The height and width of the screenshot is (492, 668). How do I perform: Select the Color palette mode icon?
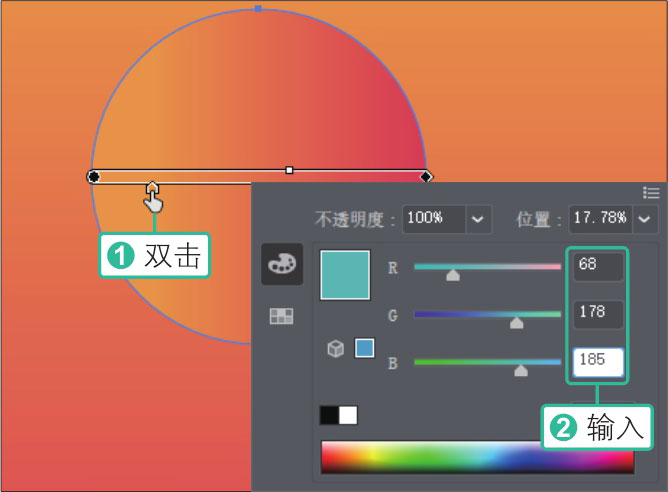(281, 264)
